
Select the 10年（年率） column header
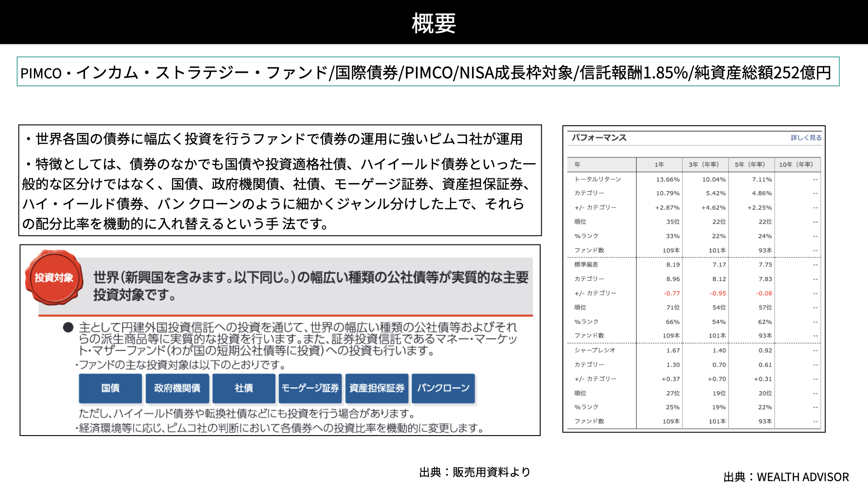coord(797,164)
